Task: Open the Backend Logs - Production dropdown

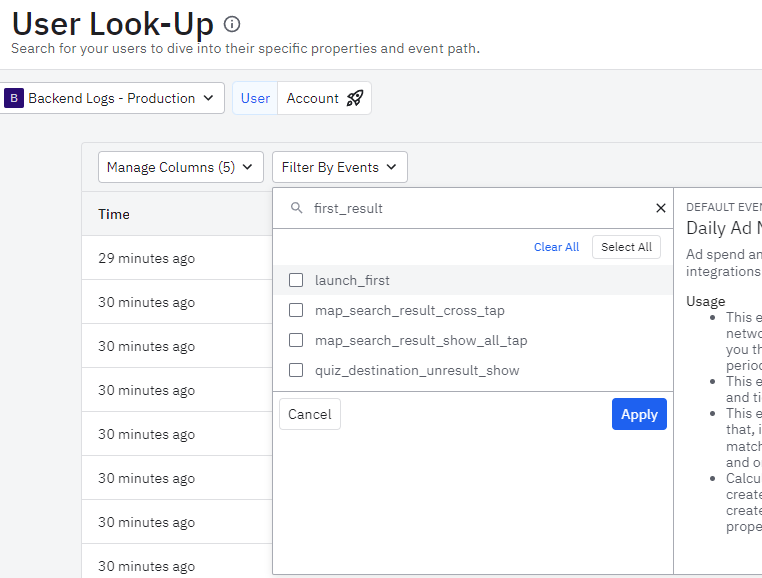Action: pos(112,98)
